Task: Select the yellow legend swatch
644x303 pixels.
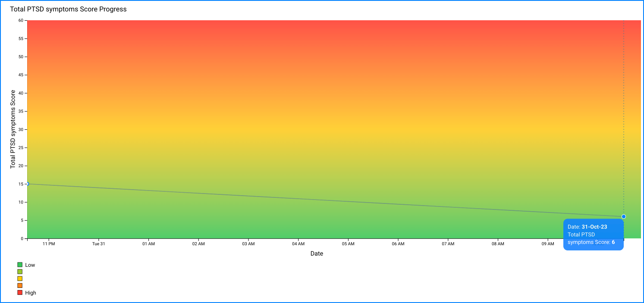Action: coord(20,278)
